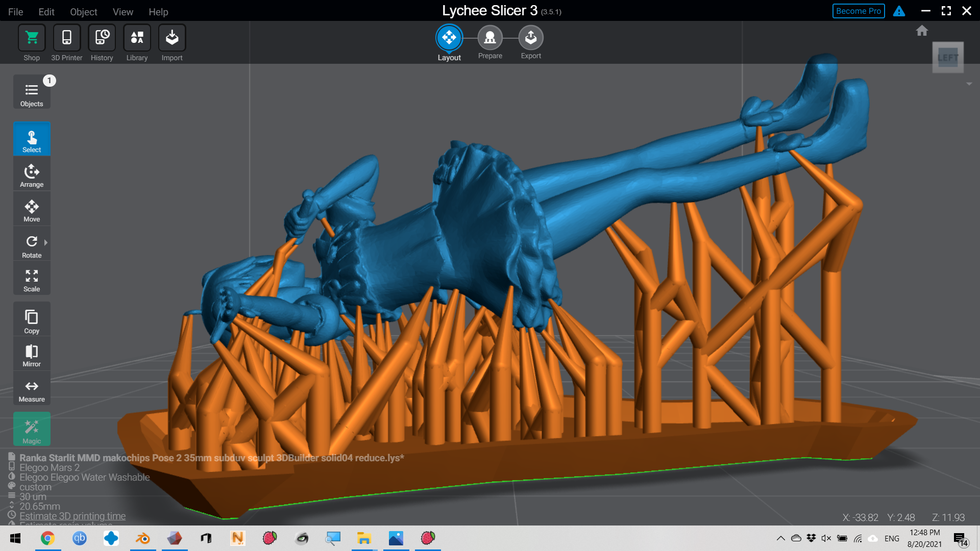Click the ENG language indicator
This screenshot has width=980, height=551.
pos(892,538)
